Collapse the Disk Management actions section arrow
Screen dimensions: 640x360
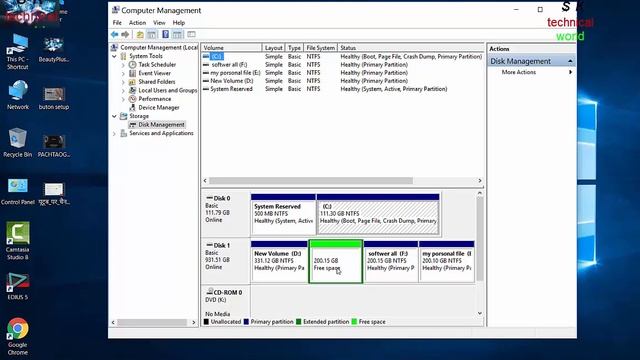click(570, 61)
